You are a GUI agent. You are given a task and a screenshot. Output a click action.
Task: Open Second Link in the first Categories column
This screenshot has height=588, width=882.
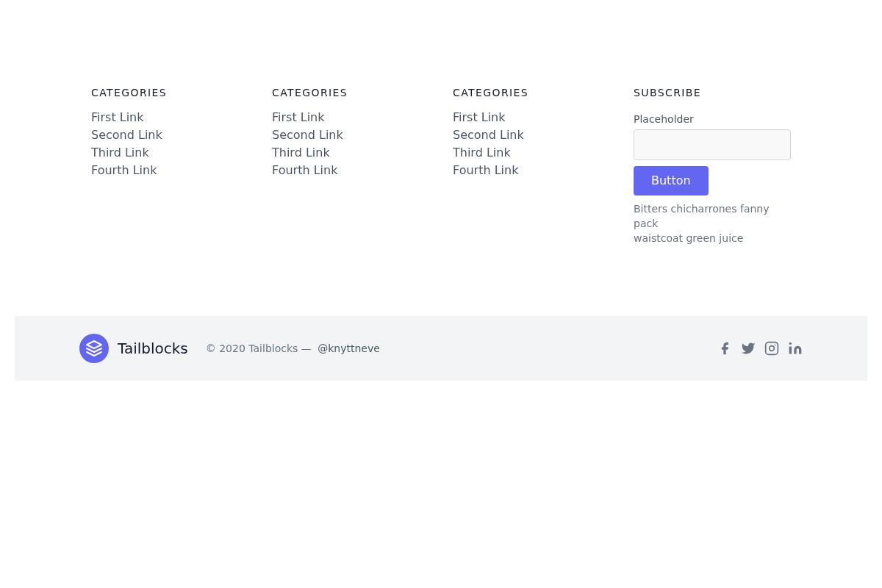pyautogui.click(x=126, y=135)
